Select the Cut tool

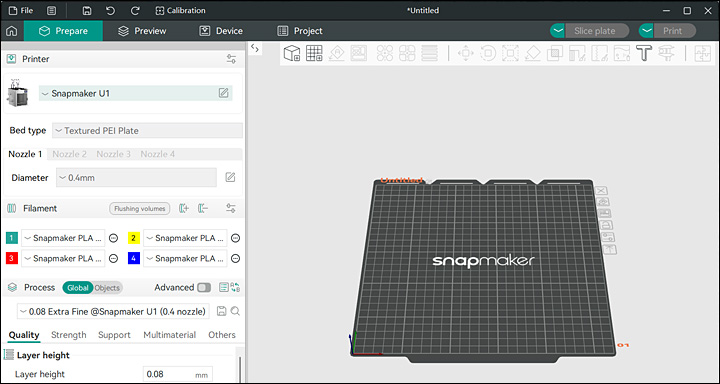555,53
